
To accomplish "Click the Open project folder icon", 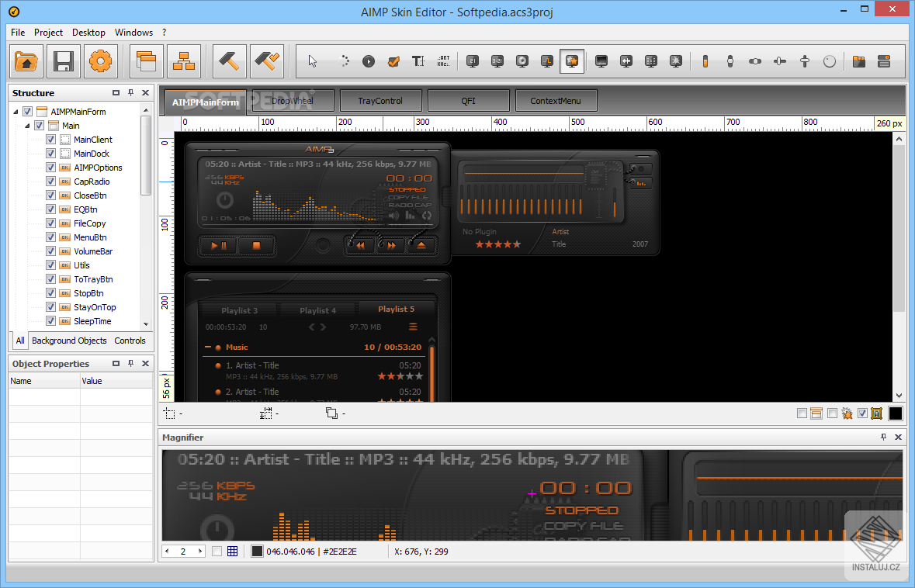I will pos(27,61).
